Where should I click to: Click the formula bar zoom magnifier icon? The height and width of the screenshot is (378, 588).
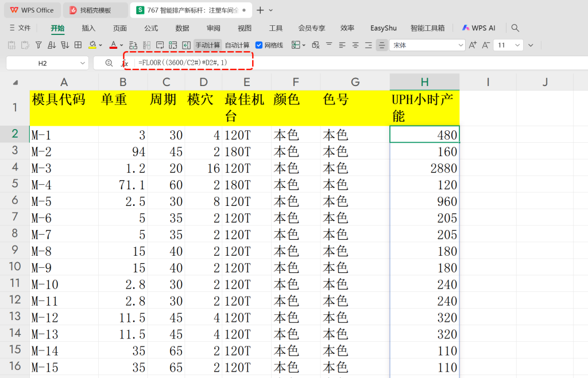109,63
